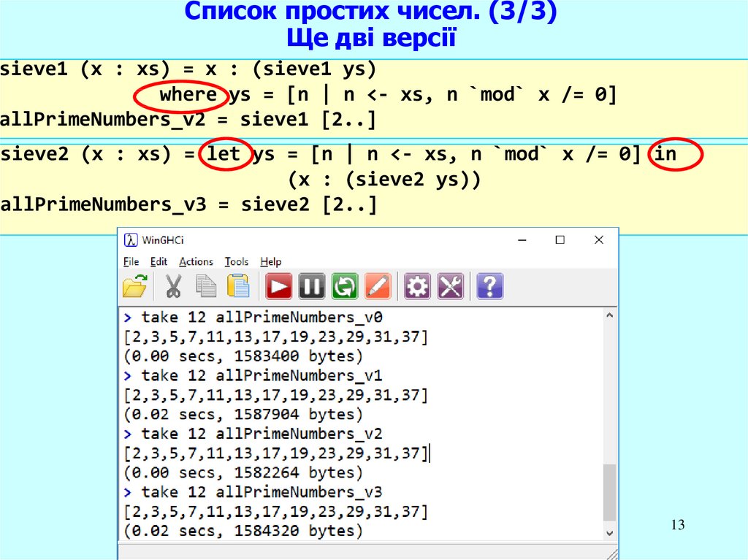
Task: Open options with the purple gear icon
Action: click(417, 286)
